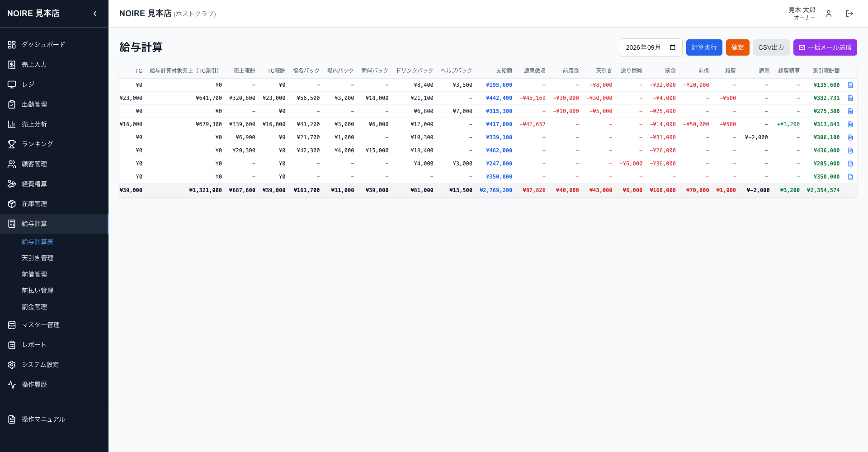Open payslip document for ¥313,843 row
The width and height of the screenshot is (868, 452).
click(x=850, y=124)
